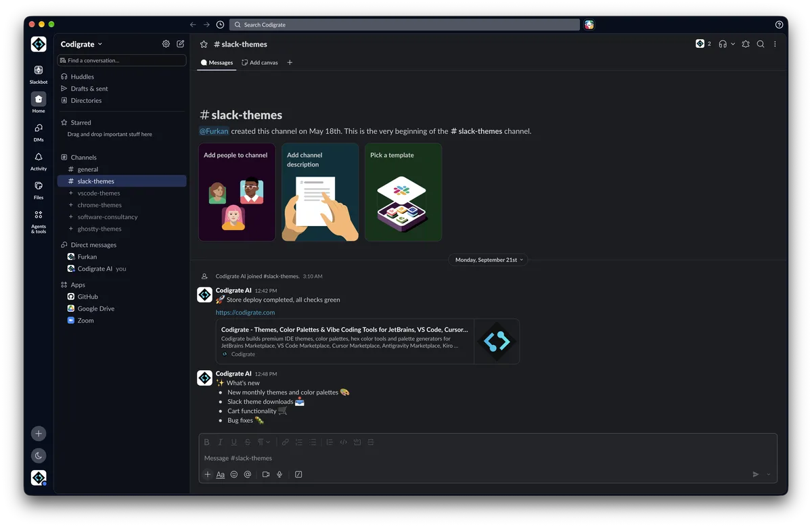Go back in history arrow
Image resolution: width=812 pixels, height=527 pixels.
tap(193, 24)
